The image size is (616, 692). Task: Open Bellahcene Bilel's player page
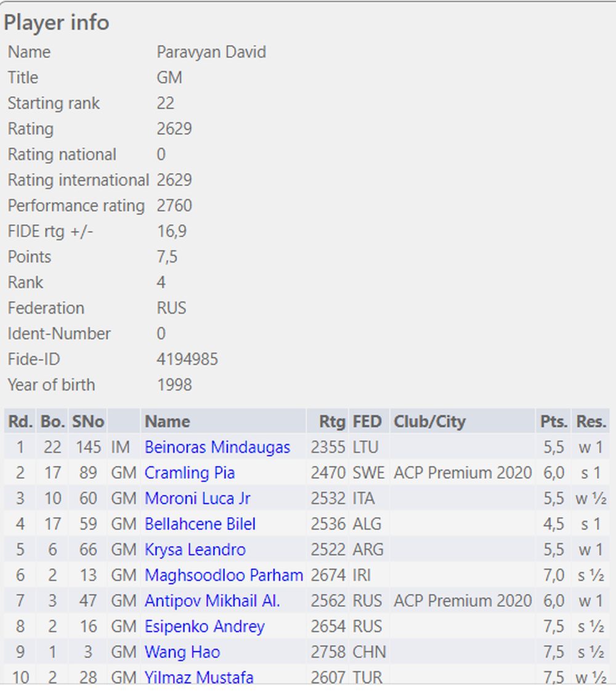tap(200, 524)
